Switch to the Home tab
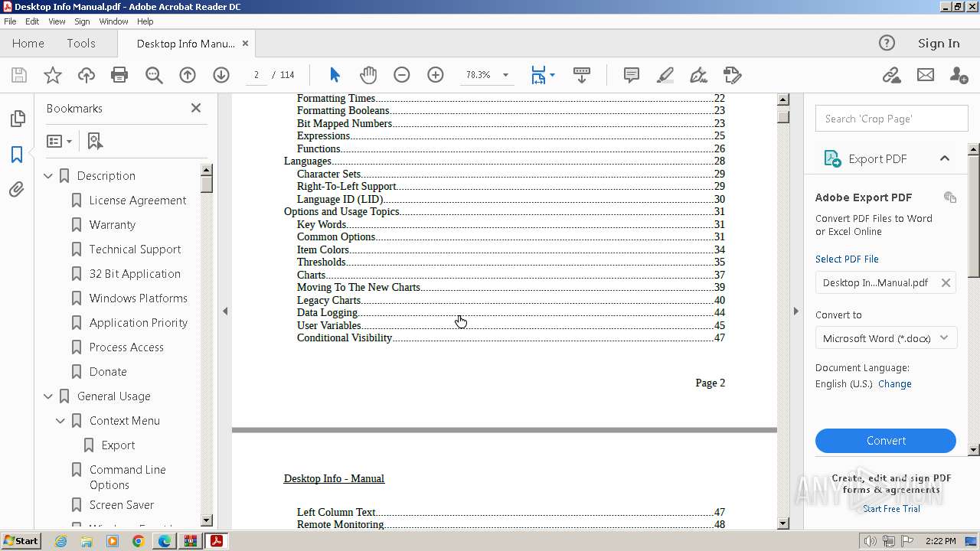Image resolution: width=980 pixels, height=551 pixels. pyautogui.click(x=28, y=43)
